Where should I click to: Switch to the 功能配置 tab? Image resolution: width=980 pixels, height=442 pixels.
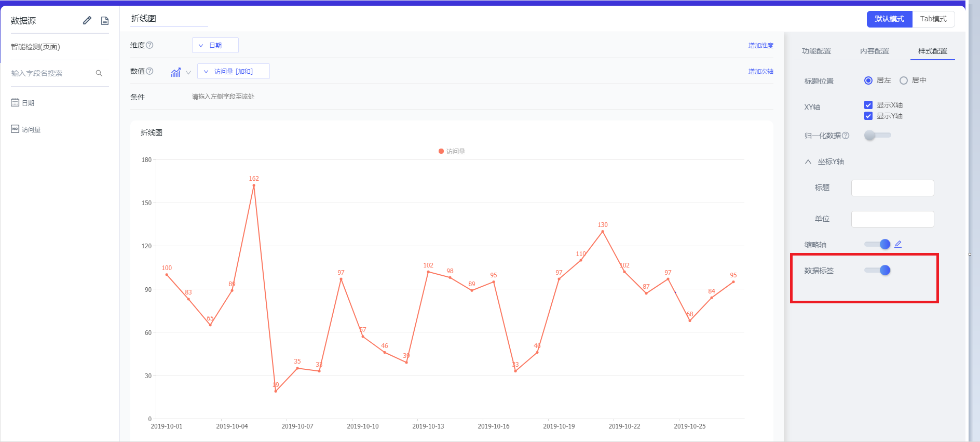click(x=816, y=51)
